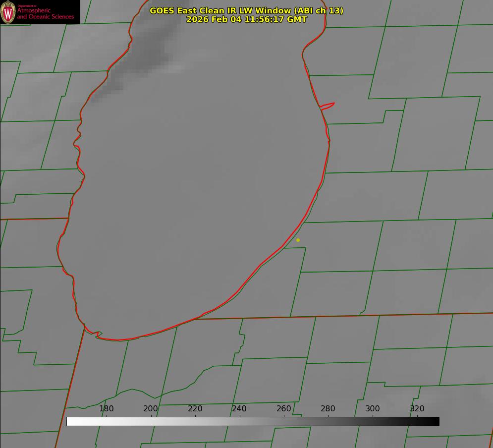Click the 300 label on the colorbar
Screen dimensions: 493x448
[x=373, y=409]
